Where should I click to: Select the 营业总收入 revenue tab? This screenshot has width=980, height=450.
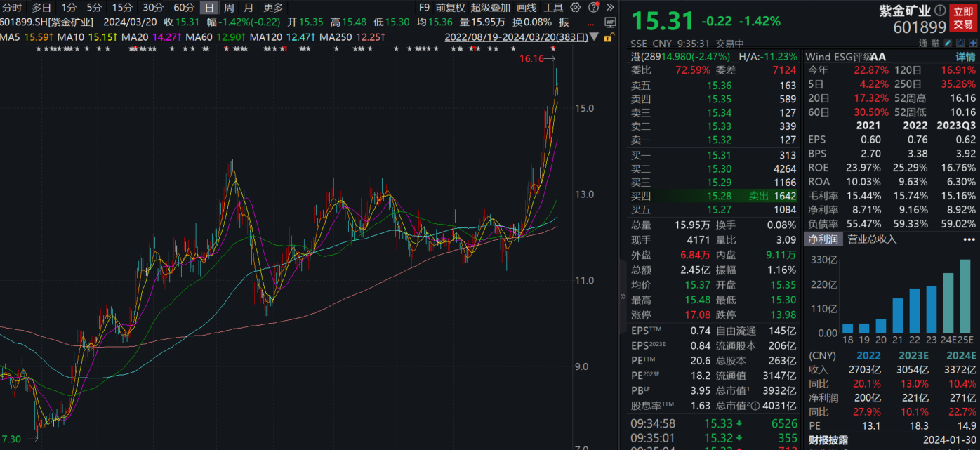coord(873,239)
